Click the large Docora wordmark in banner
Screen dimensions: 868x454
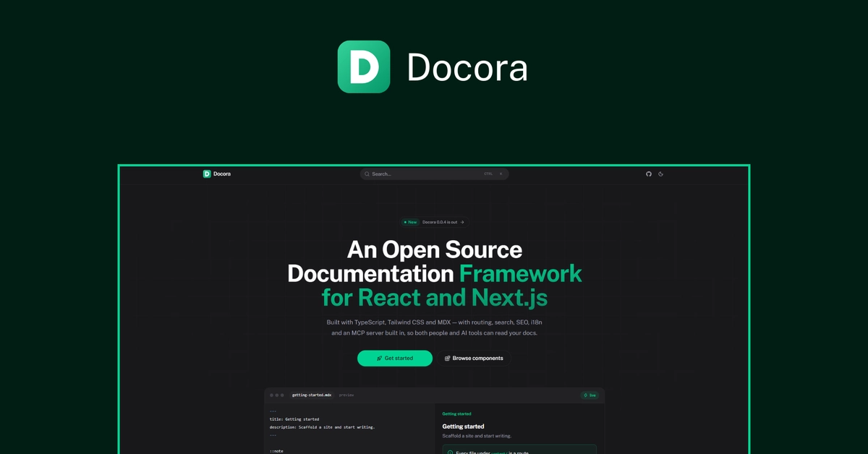467,67
